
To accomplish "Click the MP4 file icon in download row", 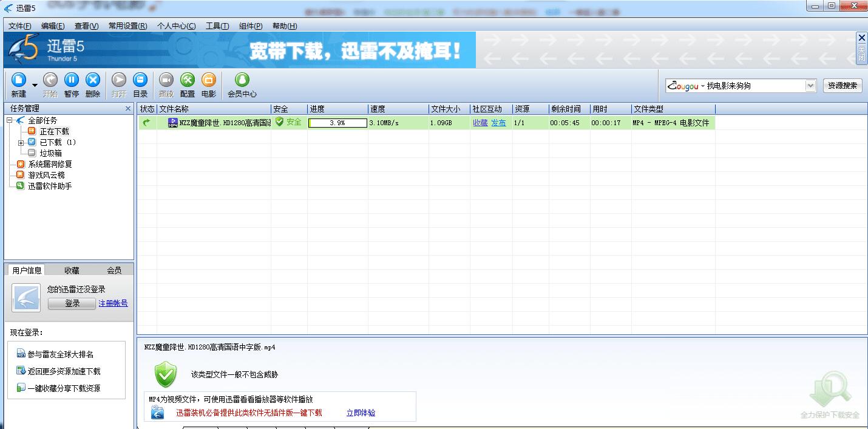I will click(173, 123).
